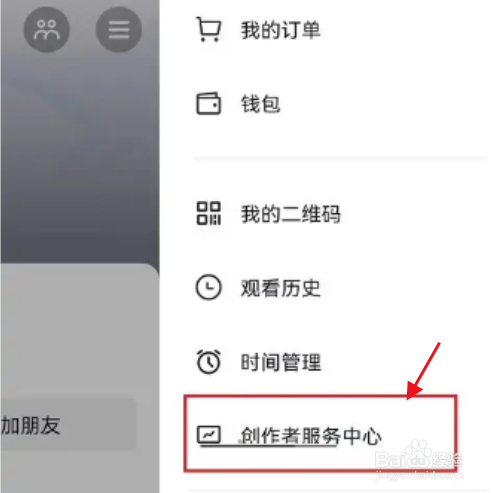492x493 pixels.
Task: Open the hamburger menu icon
Action: (119, 30)
